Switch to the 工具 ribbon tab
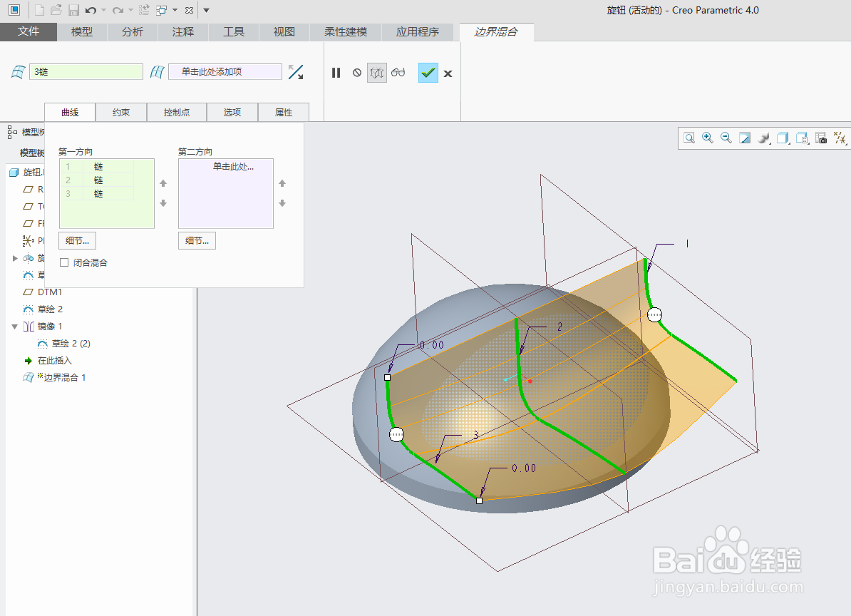Screen dimensions: 851x616 [x=234, y=31]
